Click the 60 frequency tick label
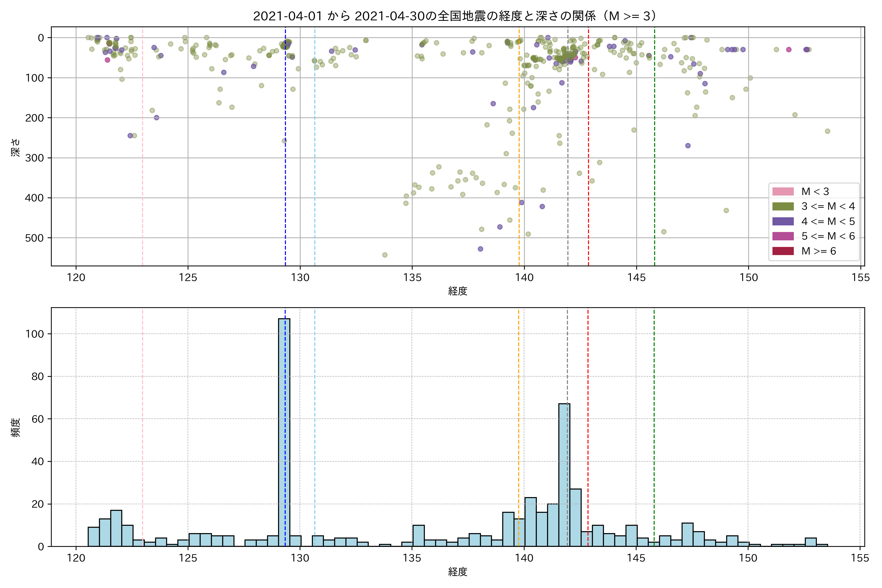 [37, 419]
